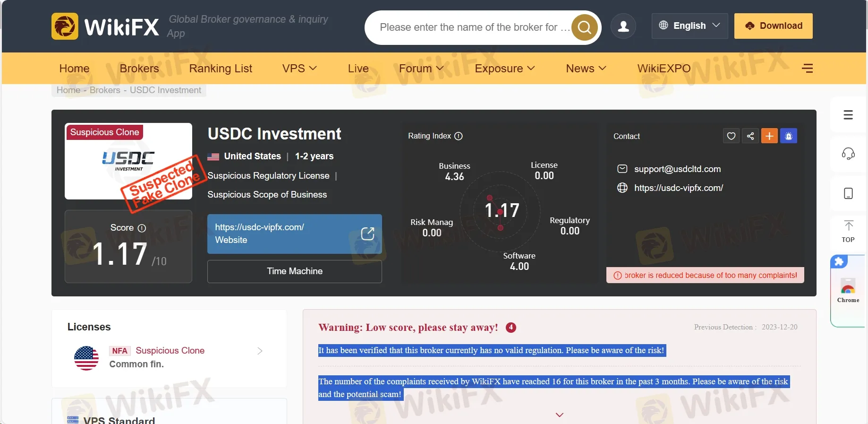Viewport: 868px width, 424px height.
Task: Open the user account profile icon
Action: [623, 26]
